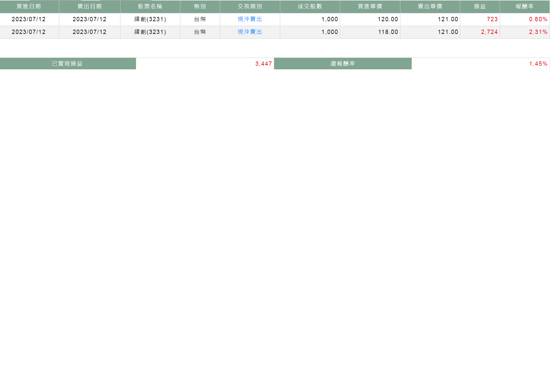
Task: Select 緯創(3231) in the 723 profit row
Action: pos(150,19)
